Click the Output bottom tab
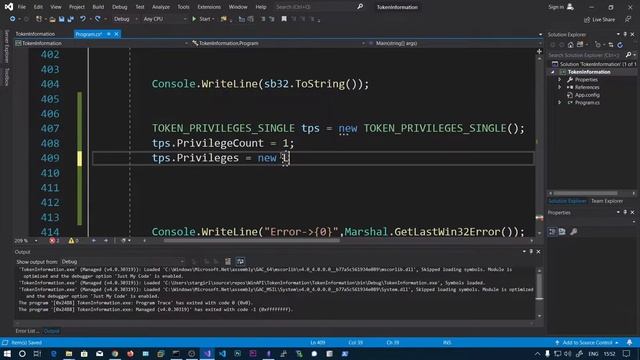 click(51, 331)
